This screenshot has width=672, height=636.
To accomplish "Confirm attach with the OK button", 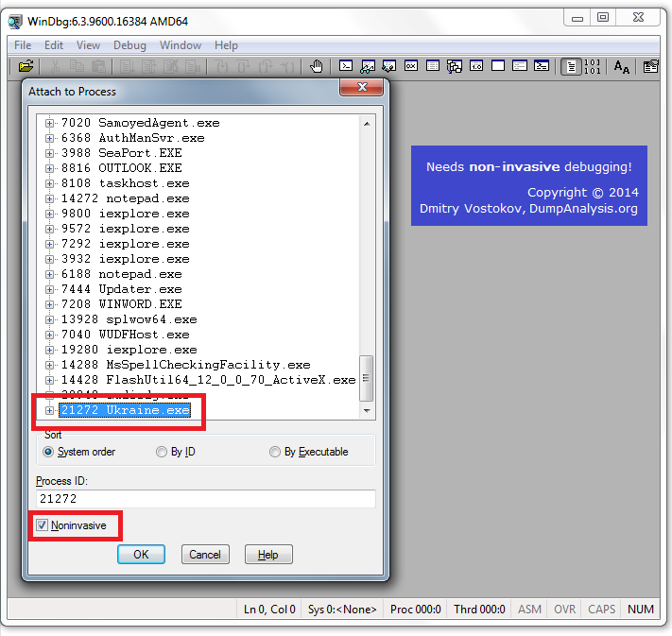I will (141, 555).
